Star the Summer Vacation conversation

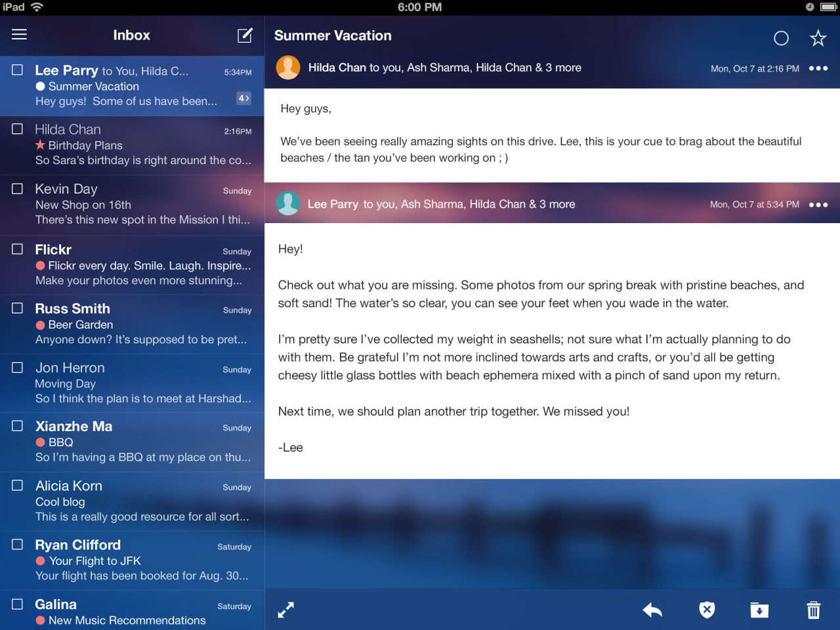click(x=818, y=38)
